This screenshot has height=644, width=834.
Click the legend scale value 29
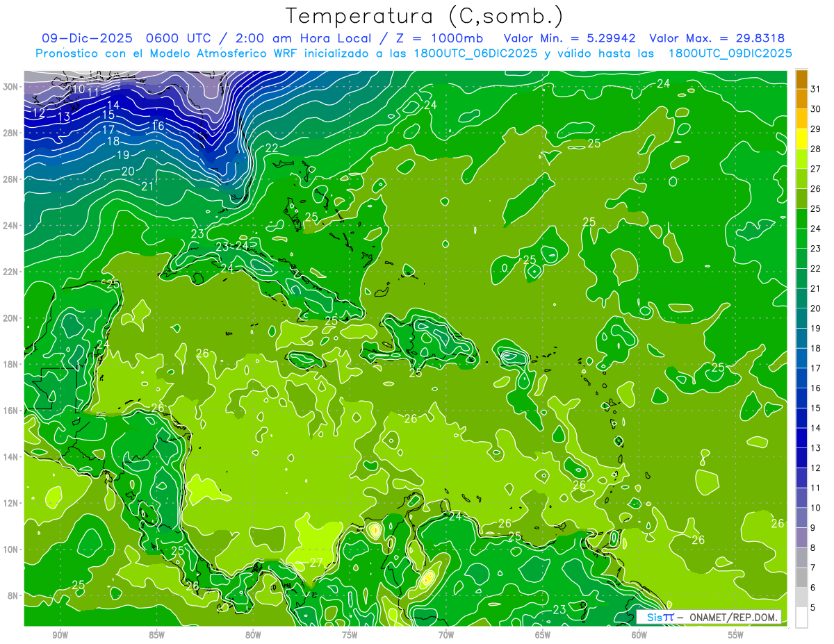(x=816, y=129)
